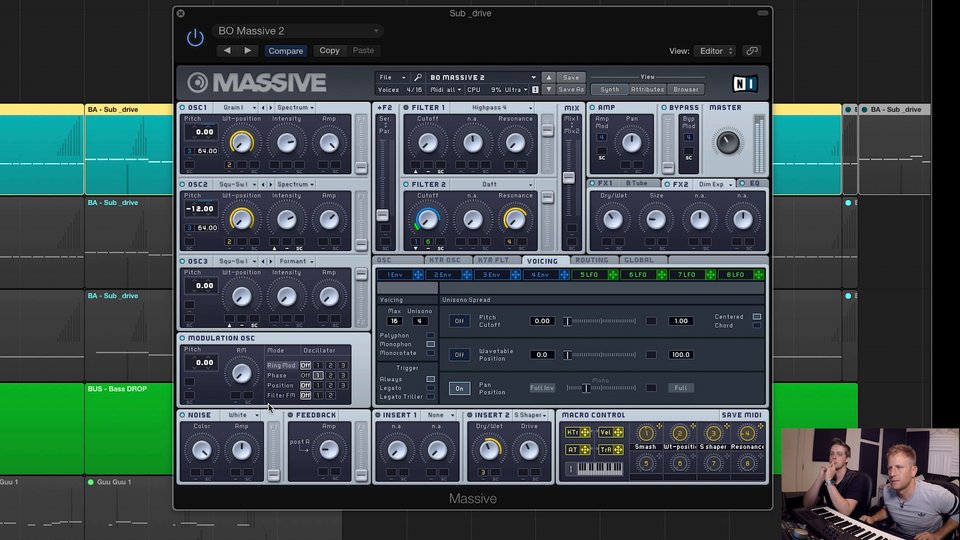Click the next preset arrow
Image resolution: width=960 pixels, height=540 pixels.
coord(247,51)
